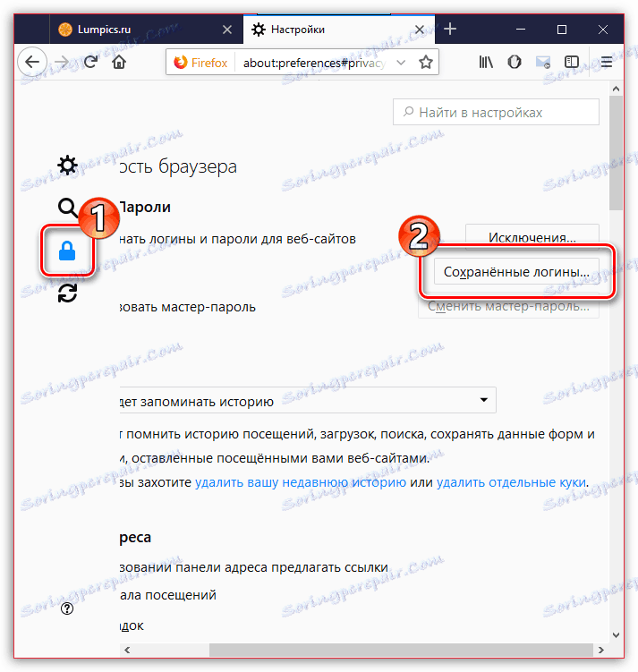Open Firefox support help question icon
Screen dimensions: 638x672
coord(67,608)
